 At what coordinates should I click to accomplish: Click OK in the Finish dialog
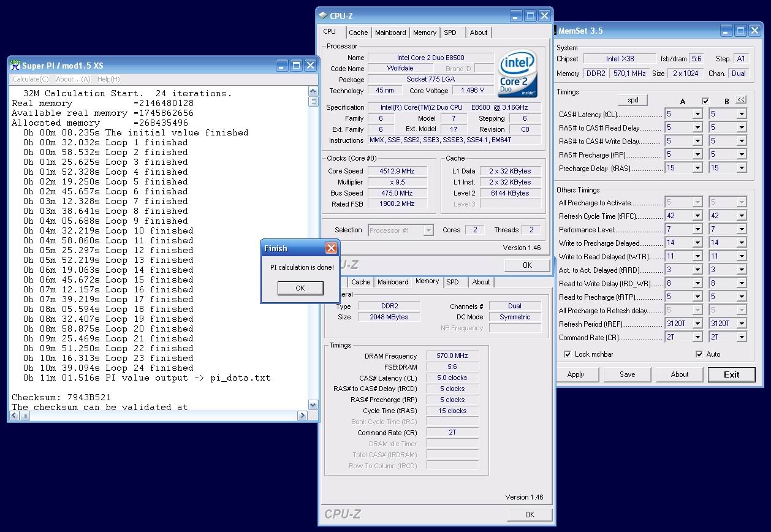[300, 288]
